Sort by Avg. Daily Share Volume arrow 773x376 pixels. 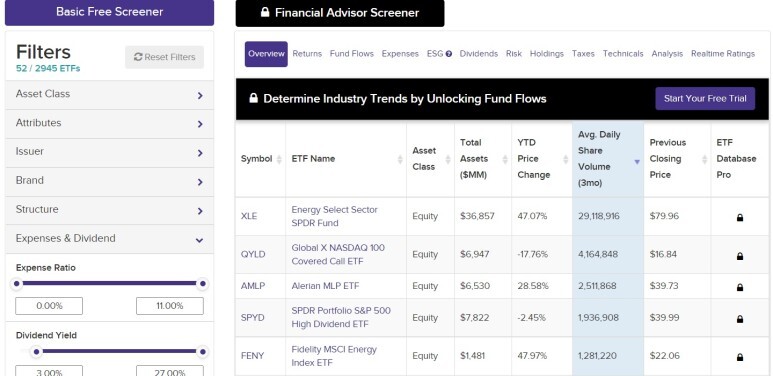[x=636, y=162]
